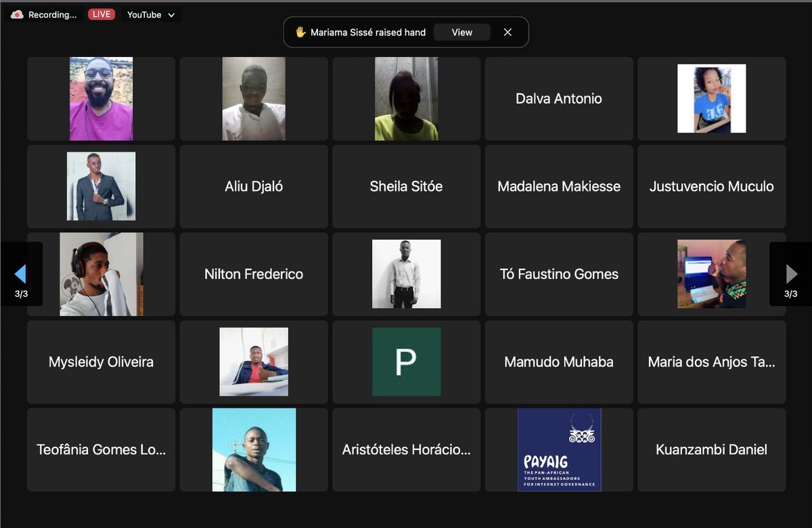The width and height of the screenshot is (812, 528).
Task: Click the bearded man in pink shirt thumbnail
Action: click(x=101, y=99)
